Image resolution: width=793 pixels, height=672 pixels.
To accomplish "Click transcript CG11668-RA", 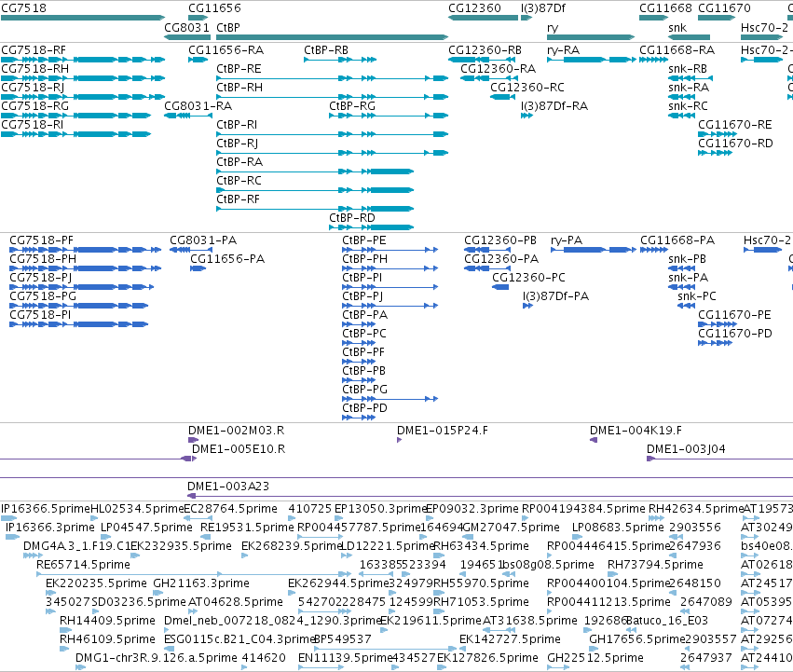I will 654,60.
